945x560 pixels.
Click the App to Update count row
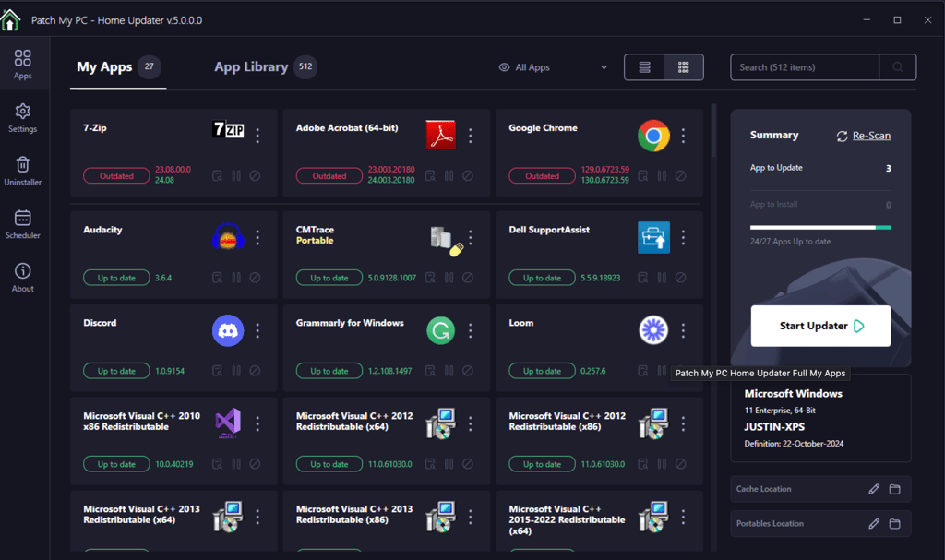pos(820,168)
